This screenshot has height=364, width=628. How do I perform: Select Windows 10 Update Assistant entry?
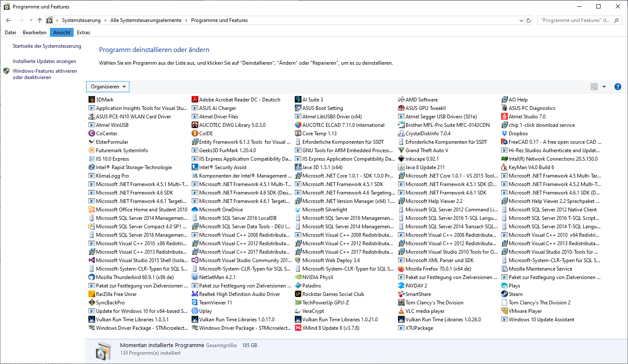point(538,320)
